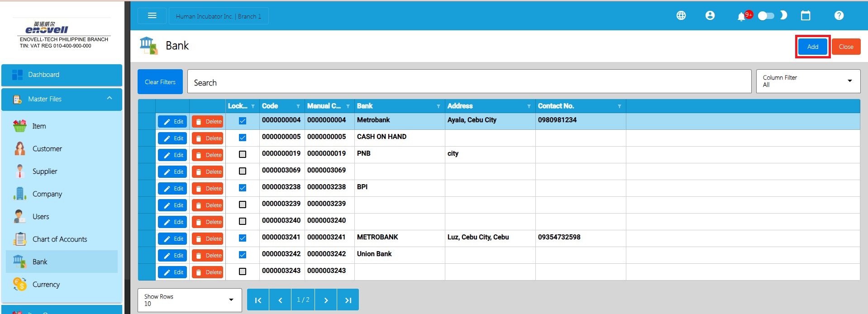Check the Locked checkbox for PNB row
The height and width of the screenshot is (314, 868).
point(243,154)
